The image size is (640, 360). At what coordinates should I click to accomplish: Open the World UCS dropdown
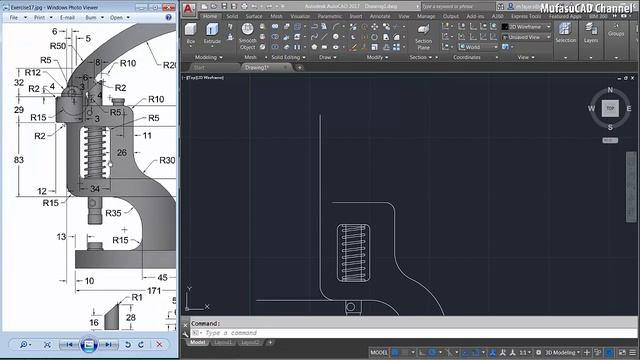[x=478, y=47]
